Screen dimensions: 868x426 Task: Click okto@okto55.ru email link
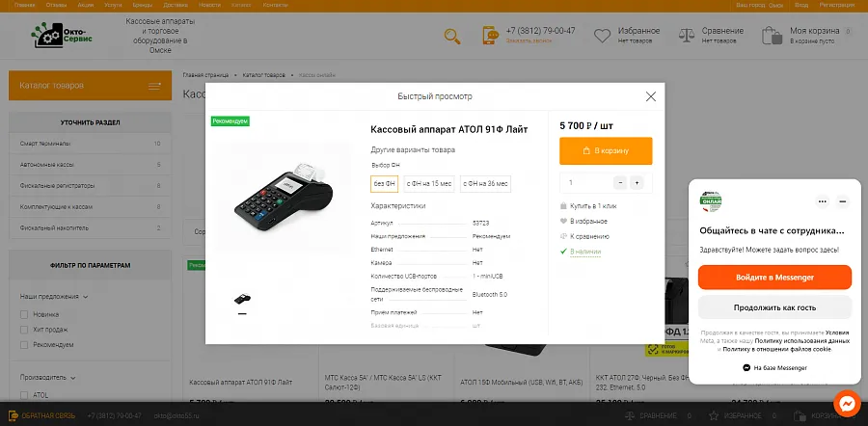pos(176,415)
